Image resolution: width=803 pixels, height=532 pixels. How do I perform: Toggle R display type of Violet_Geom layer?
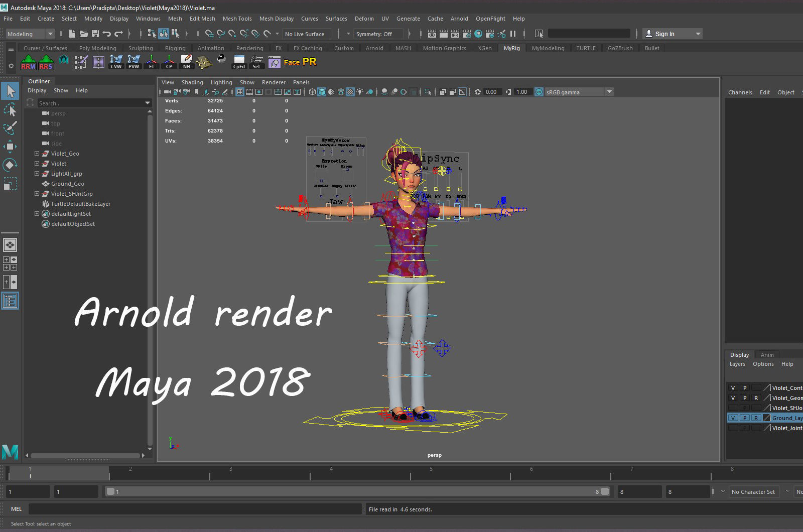756,398
